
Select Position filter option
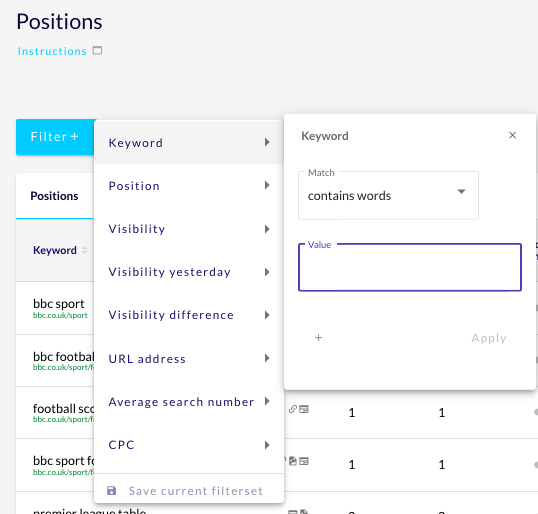tap(189, 186)
